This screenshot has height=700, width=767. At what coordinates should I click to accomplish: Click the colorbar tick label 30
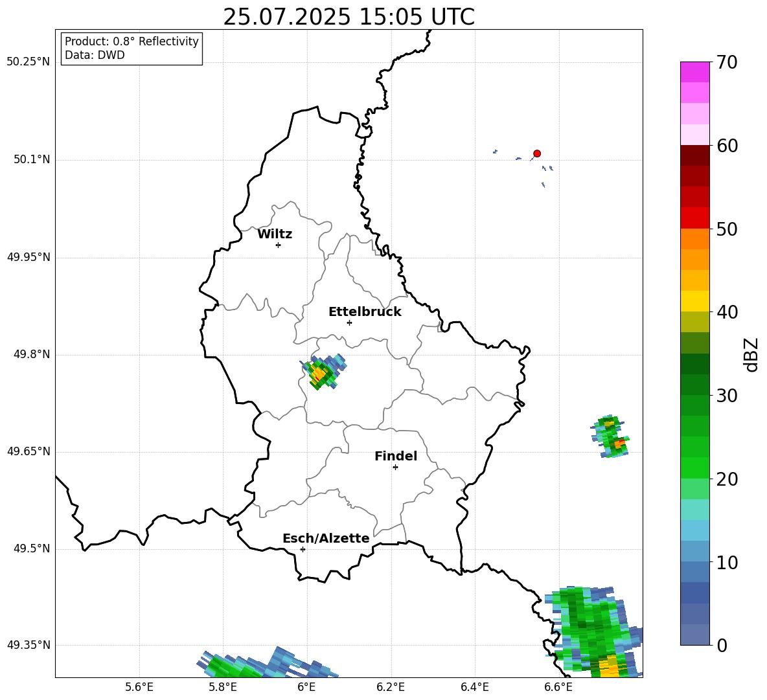pos(727,396)
